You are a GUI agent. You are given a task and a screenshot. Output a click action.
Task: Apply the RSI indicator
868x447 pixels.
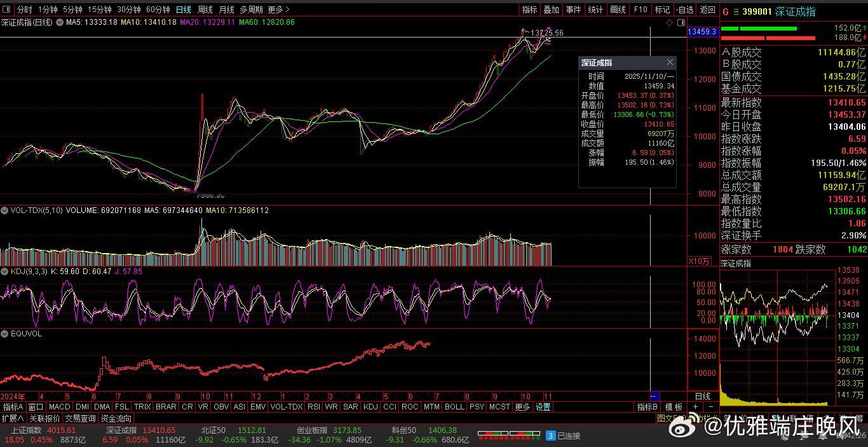[314, 407]
